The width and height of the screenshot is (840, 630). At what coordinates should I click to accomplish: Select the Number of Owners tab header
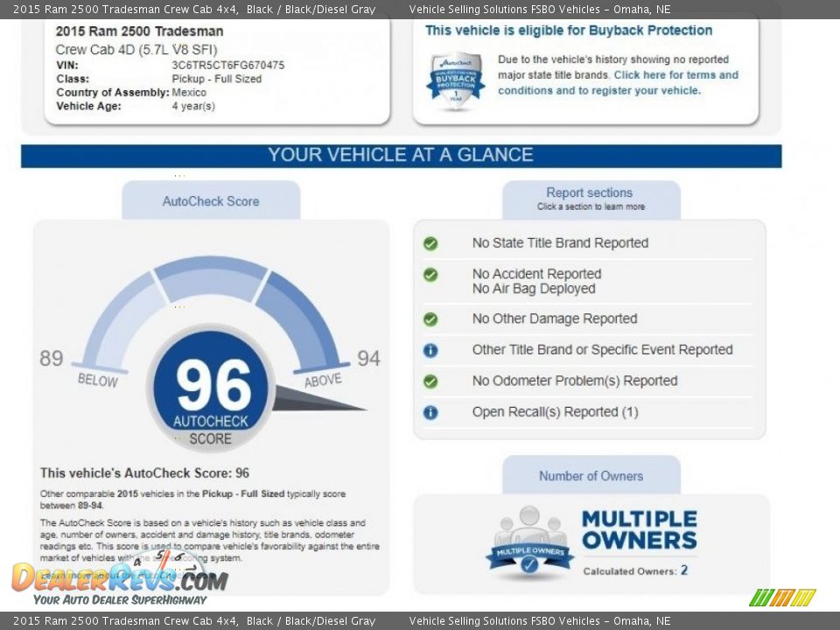(x=591, y=475)
